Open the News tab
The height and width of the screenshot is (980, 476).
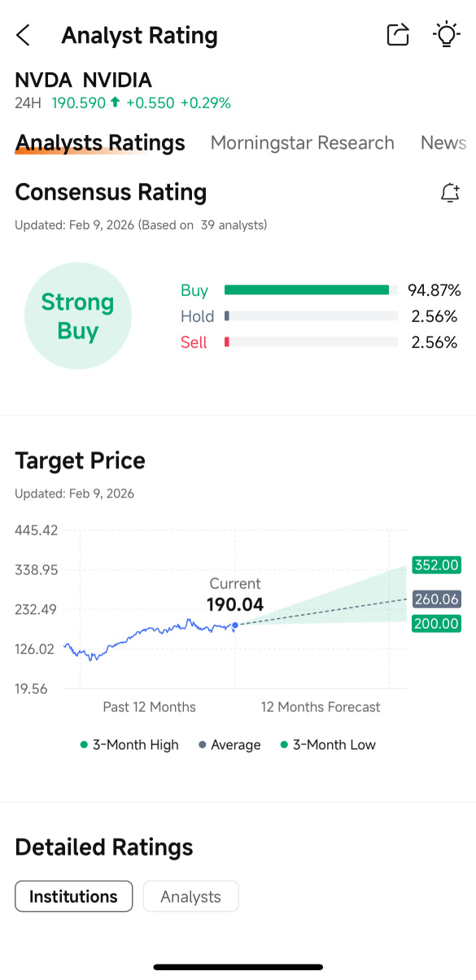[x=443, y=143]
